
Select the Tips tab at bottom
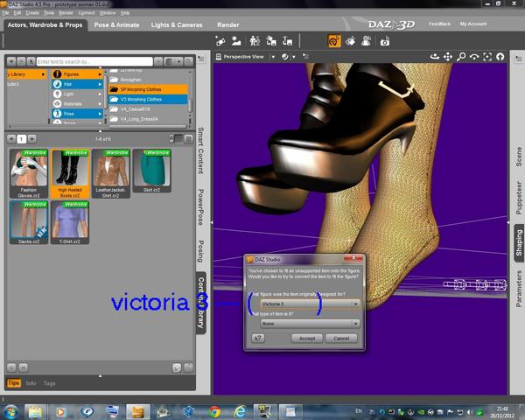[x=14, y=383]
